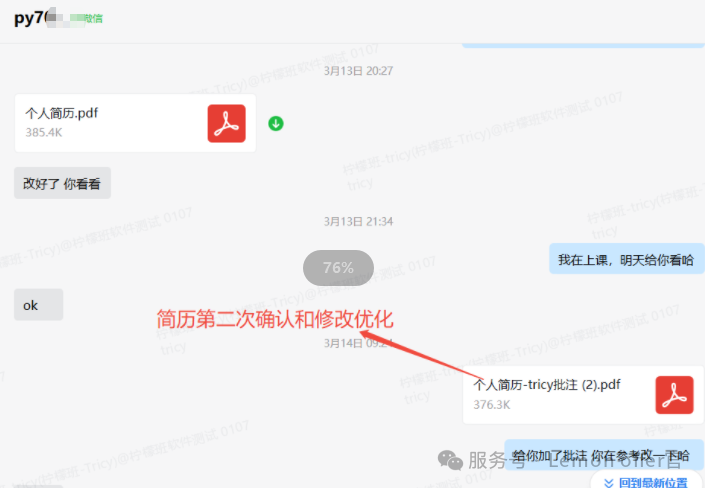Click the green 微信 tag in header

click(x=93, y=18)
